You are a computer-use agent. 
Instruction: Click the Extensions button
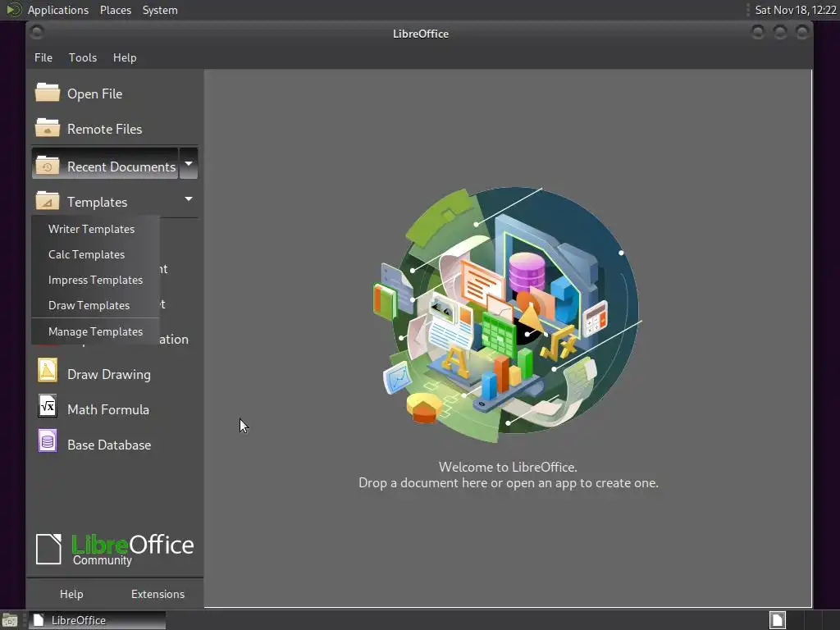click(x=157, y=594)
